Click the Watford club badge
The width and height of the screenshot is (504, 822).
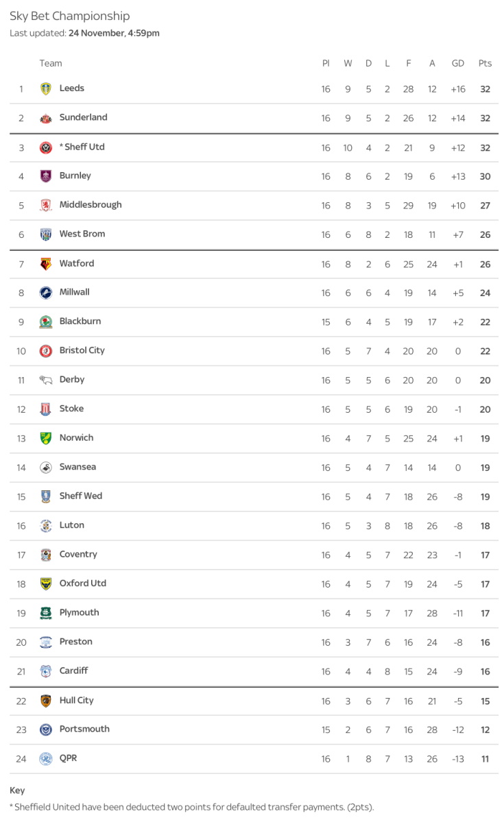46,264
